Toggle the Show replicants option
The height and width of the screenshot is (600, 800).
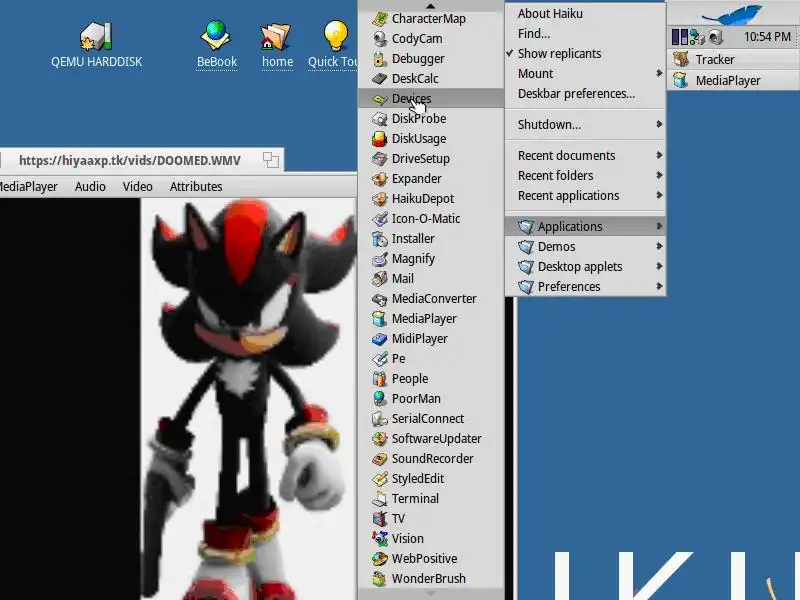[x=585, y=54]
